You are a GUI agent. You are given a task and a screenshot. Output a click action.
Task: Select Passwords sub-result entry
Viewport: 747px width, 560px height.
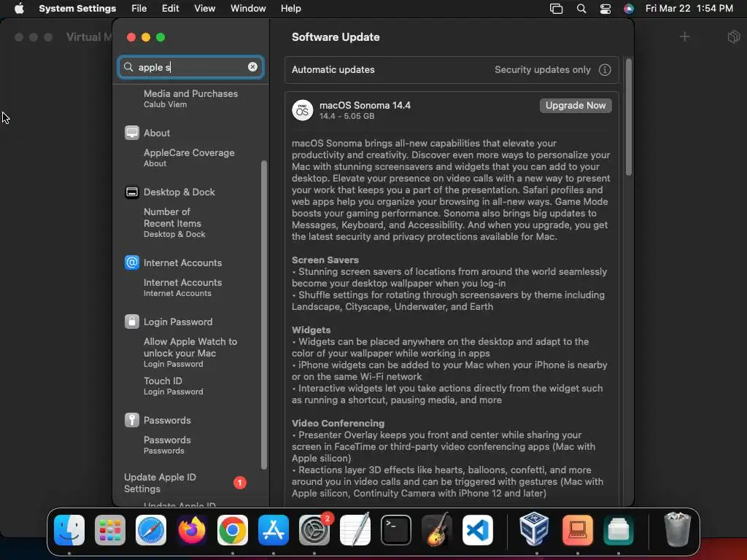pyautogui.click(x=167, y=445)
